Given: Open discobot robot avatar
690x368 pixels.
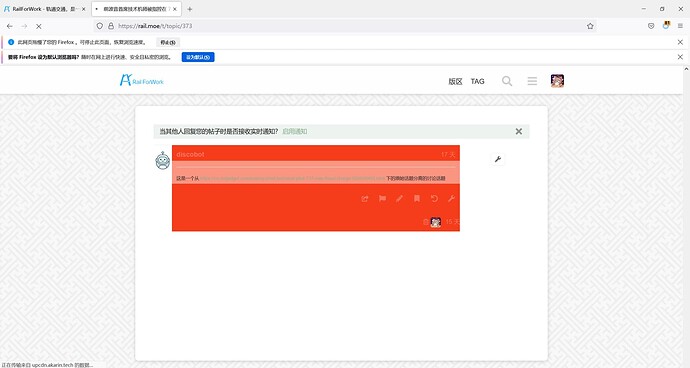Looking at the screenshot, I should click(162, 160).
